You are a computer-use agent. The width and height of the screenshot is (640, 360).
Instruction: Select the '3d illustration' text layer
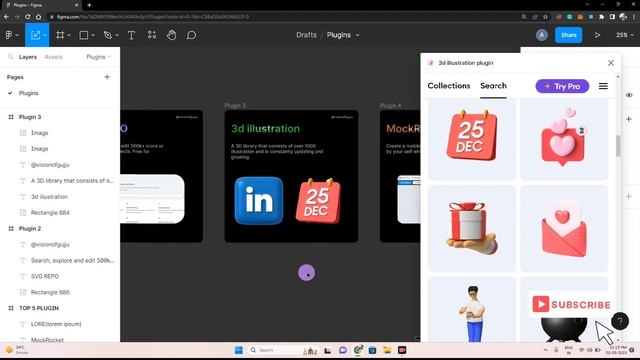(x=49, y=197)
